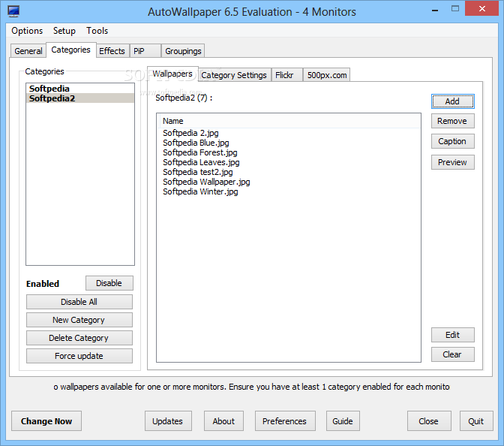The height and width of the screenshot is (446, 504).
Task: Minimize the AutoWallpaper window
Action: click(x=435, y=10)
